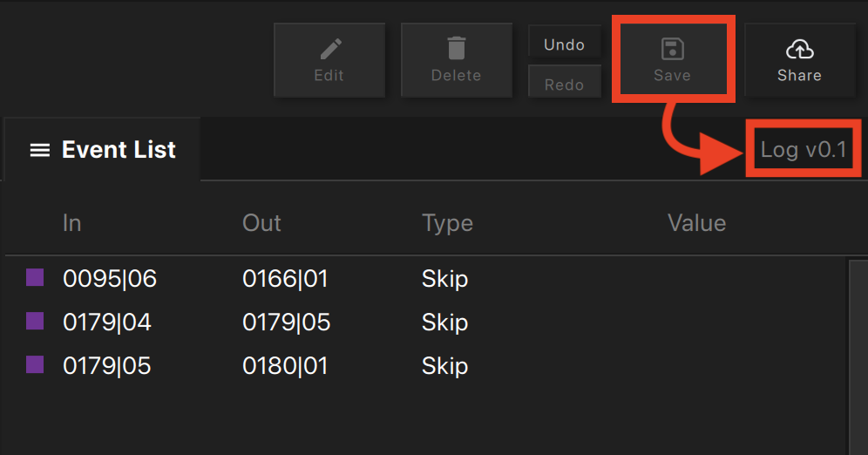The width and height of the screenshot is (868, 455).
Task: Select the Skip event ending at 0180|01
Action: point(426,366)
